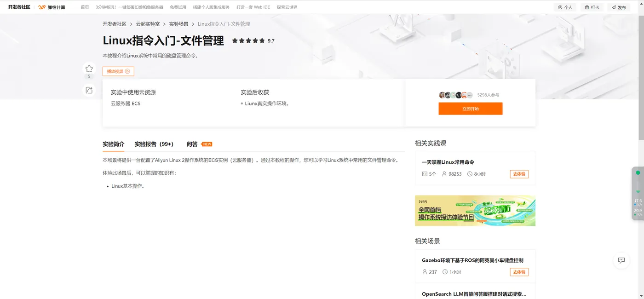Click the 全网首档 操作系统探访体验节目 banner
644x299 pixels.
[475, 211]
